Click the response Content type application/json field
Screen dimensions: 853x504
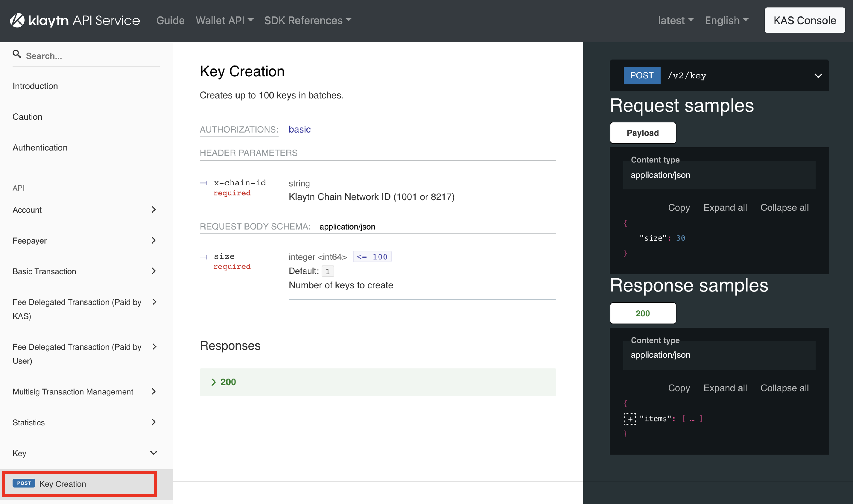coord(719,355)
